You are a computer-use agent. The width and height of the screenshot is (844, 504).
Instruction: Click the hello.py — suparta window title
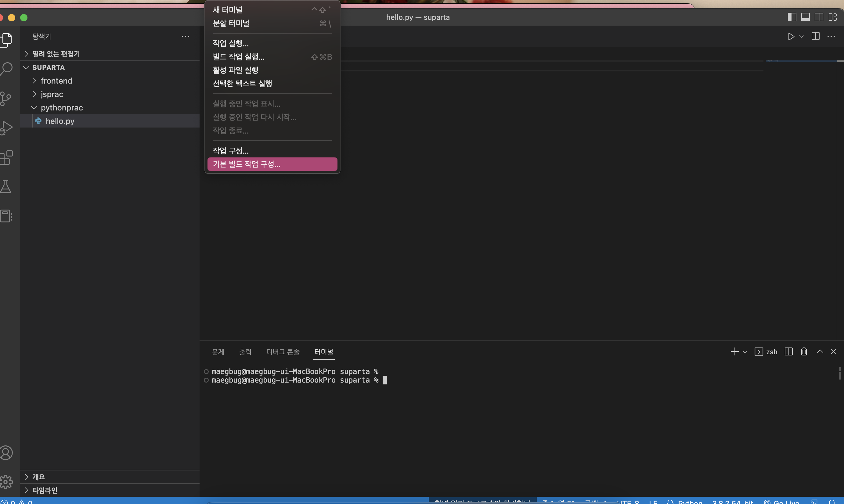418,17
